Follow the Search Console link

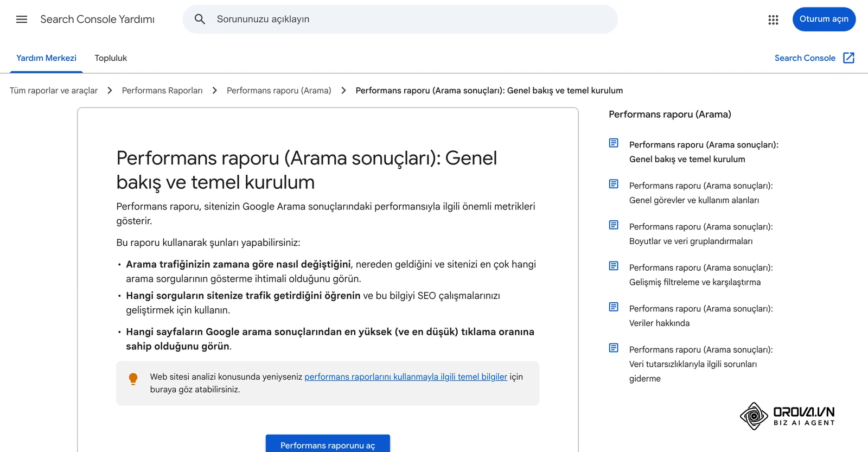pos(805,58)
